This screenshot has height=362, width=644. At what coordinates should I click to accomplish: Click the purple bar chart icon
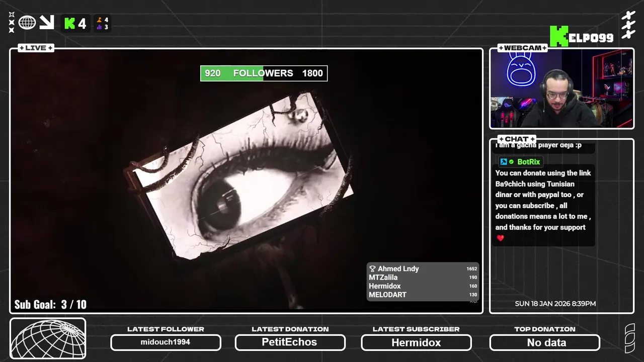click(x=100, y=27)
